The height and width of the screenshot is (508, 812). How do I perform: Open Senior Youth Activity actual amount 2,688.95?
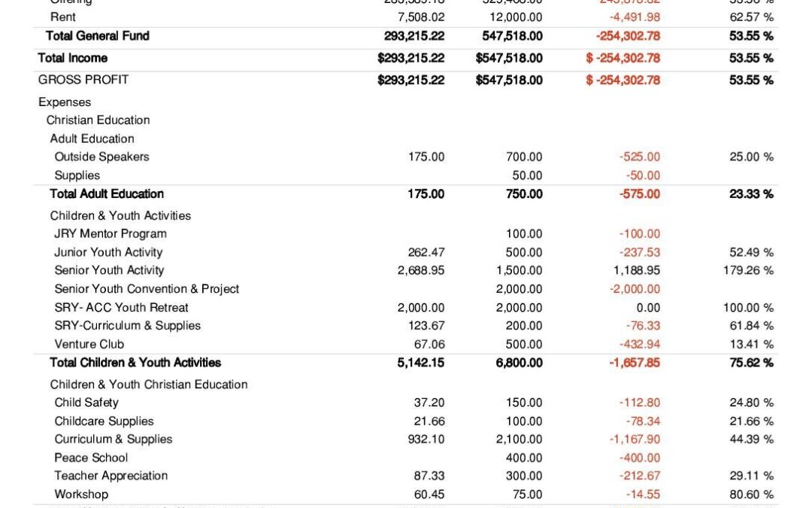pos(421,270)
